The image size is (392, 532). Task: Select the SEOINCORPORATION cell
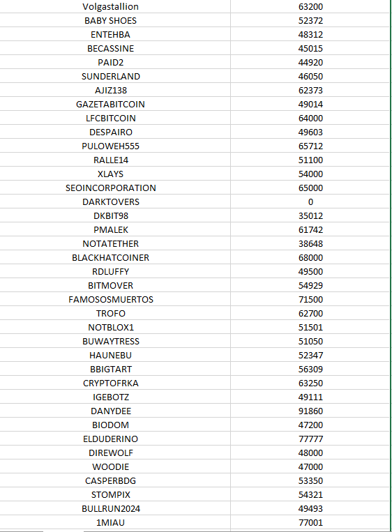pyautogui.click(x=111, y=188)
